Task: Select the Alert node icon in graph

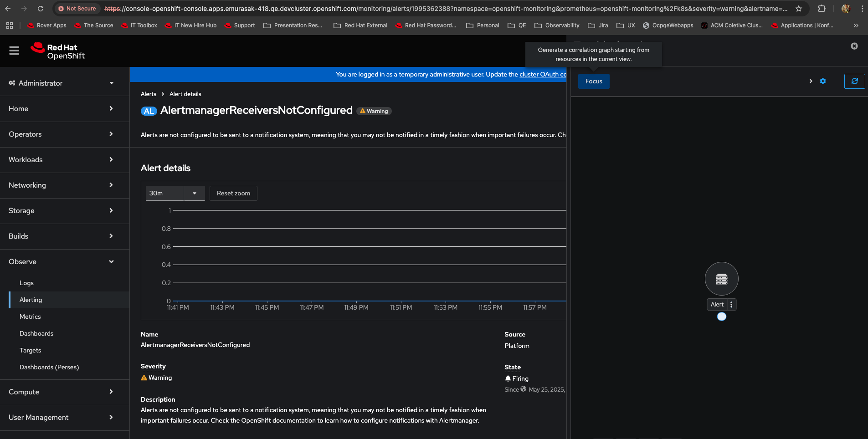Action: coord(721,279)
